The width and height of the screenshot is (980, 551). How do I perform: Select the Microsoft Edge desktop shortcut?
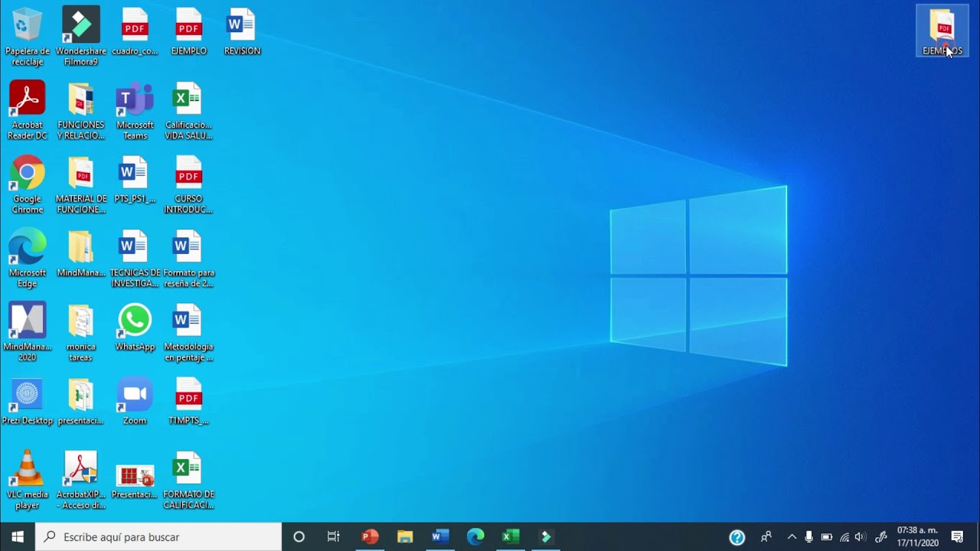[27, 259]
